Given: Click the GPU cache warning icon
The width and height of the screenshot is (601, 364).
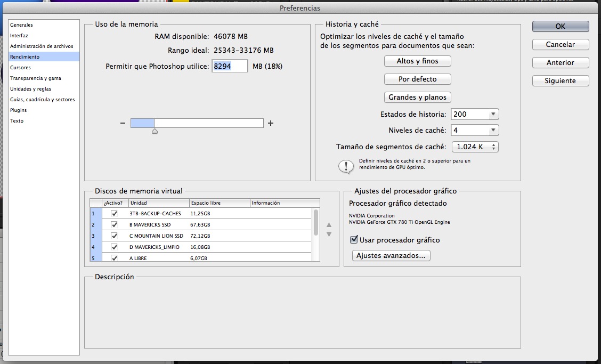Looking at the screenshot, I should 346,166.
